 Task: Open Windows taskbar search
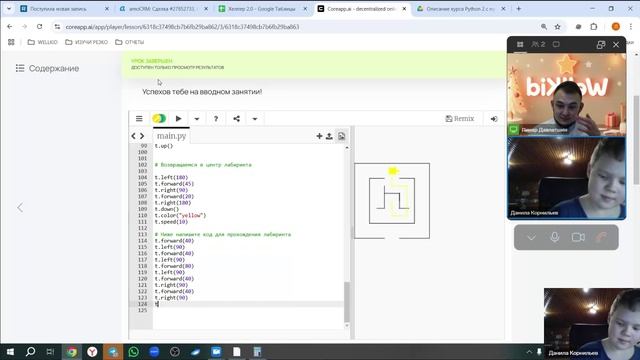pos(30,351)
